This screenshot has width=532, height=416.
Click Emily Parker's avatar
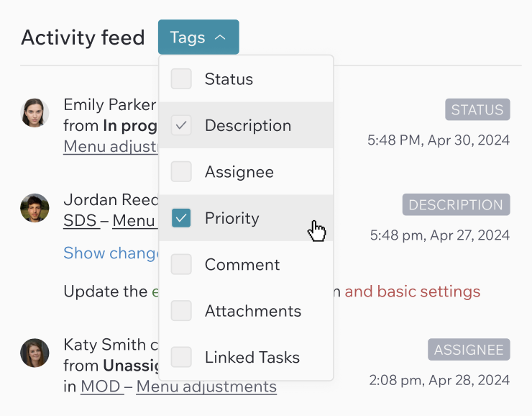(35, 113)
